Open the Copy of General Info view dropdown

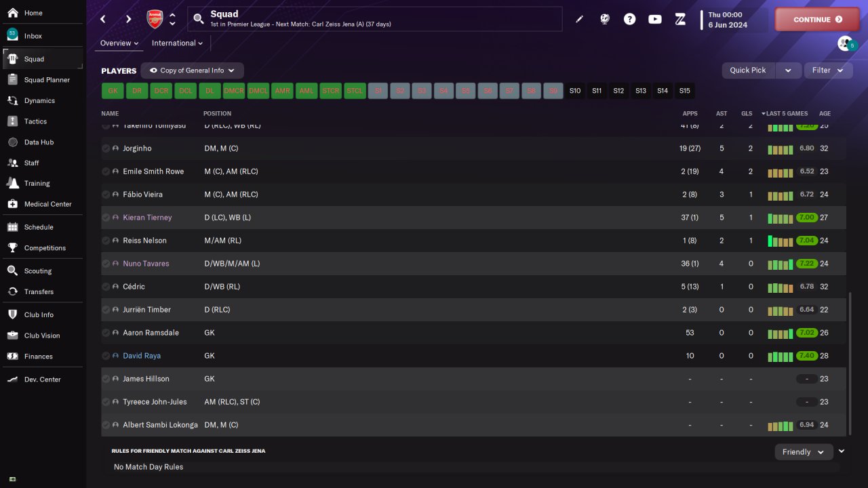(192, 70)
